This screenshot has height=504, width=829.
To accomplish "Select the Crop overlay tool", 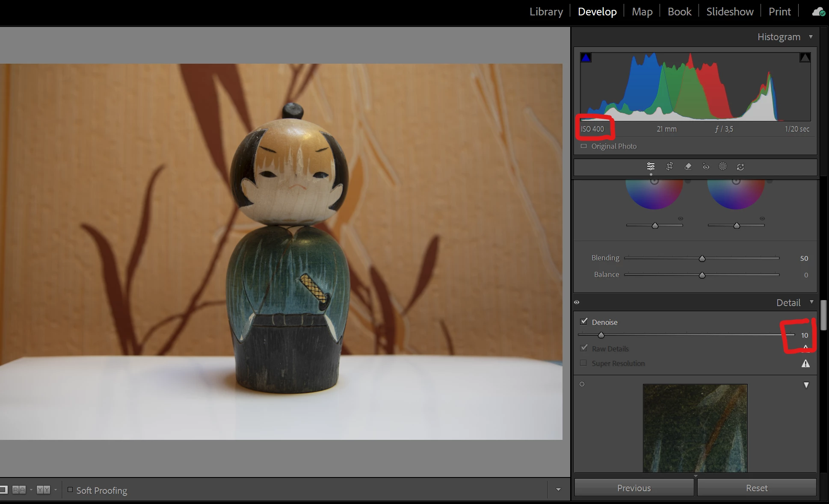I will tap(669, 167).
